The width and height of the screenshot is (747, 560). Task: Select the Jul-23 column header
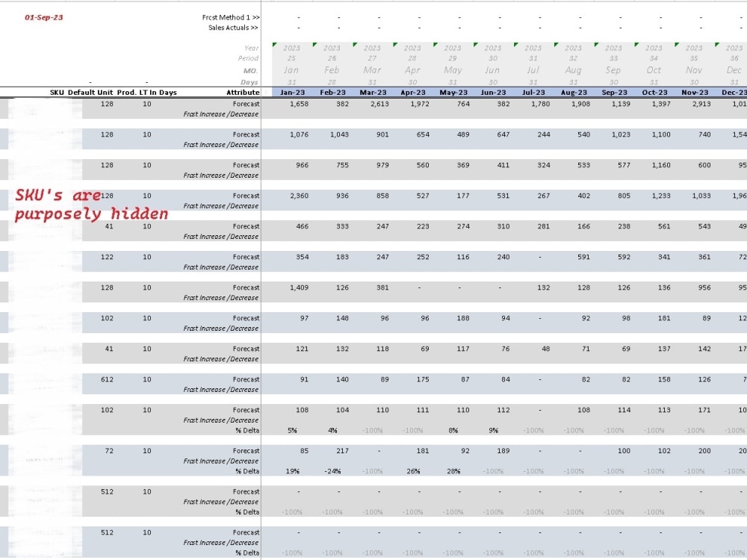(x=533, y=93)
